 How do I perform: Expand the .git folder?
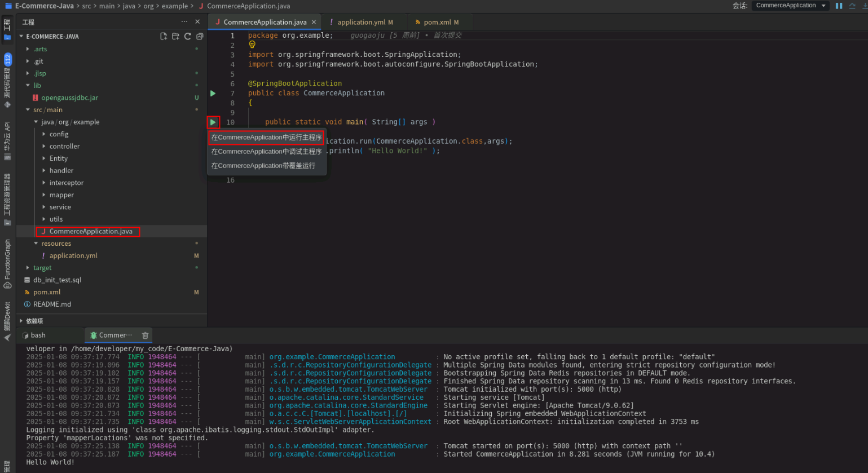(x=28, y=61)
